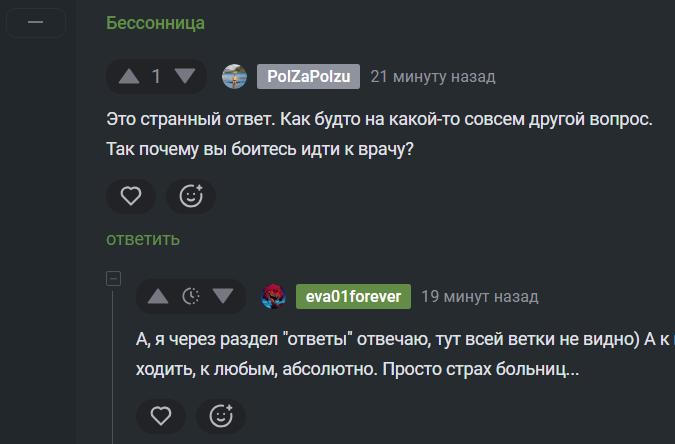
Task: Open eva01forever's avatar picture
Action: pyautogui.click(x=273, y=296)
